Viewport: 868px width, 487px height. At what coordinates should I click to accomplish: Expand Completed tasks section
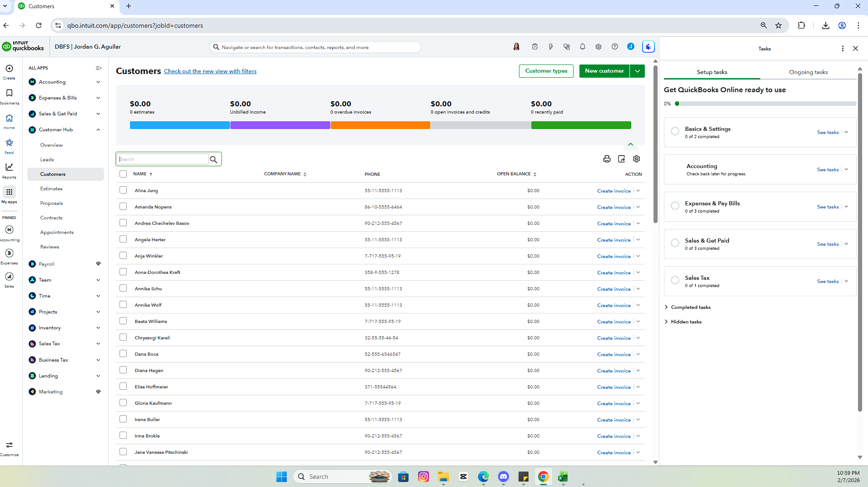(x=688, y=308)
